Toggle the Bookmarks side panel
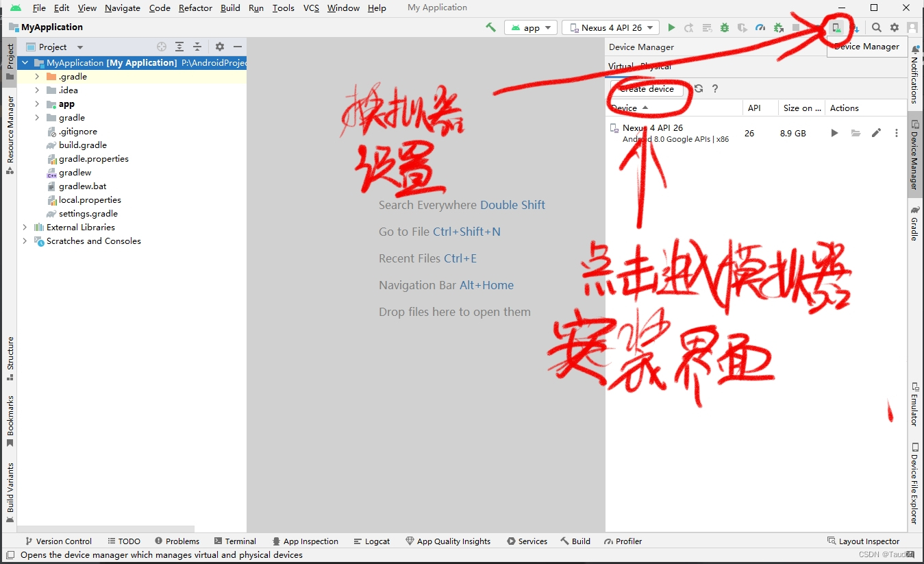Image resolution: width=924 pixels, height=564 pixels. 10,421
